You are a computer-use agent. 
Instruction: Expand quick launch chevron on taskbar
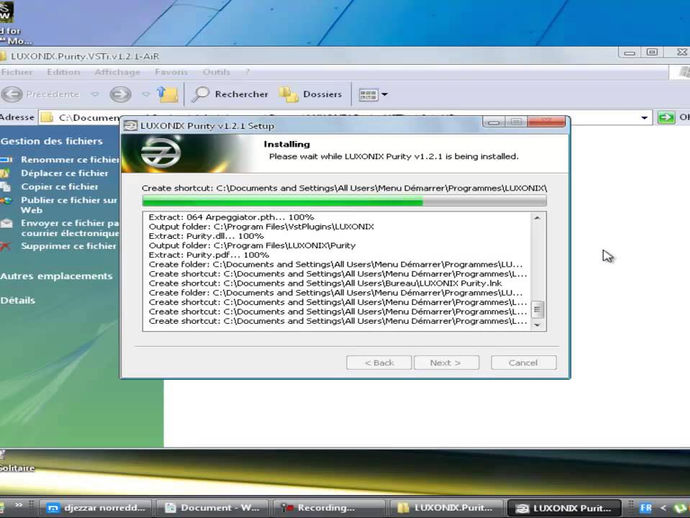coord(19,505)
